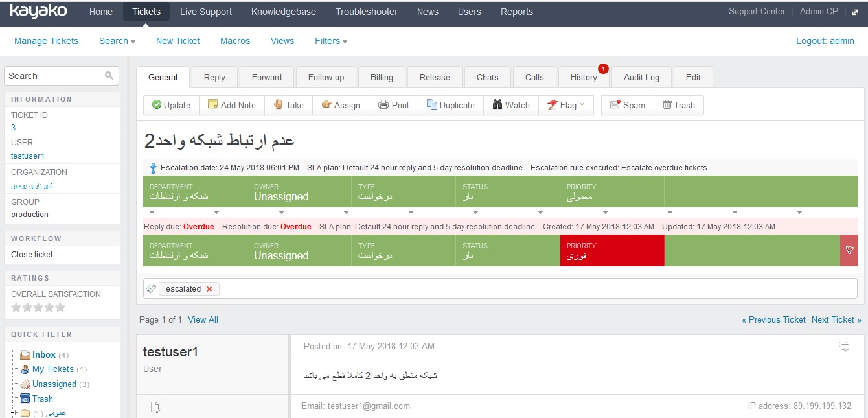Change Status dropdown in lower bar
The width and height of the screenshot is (868, 418).
tap(508, 250)
